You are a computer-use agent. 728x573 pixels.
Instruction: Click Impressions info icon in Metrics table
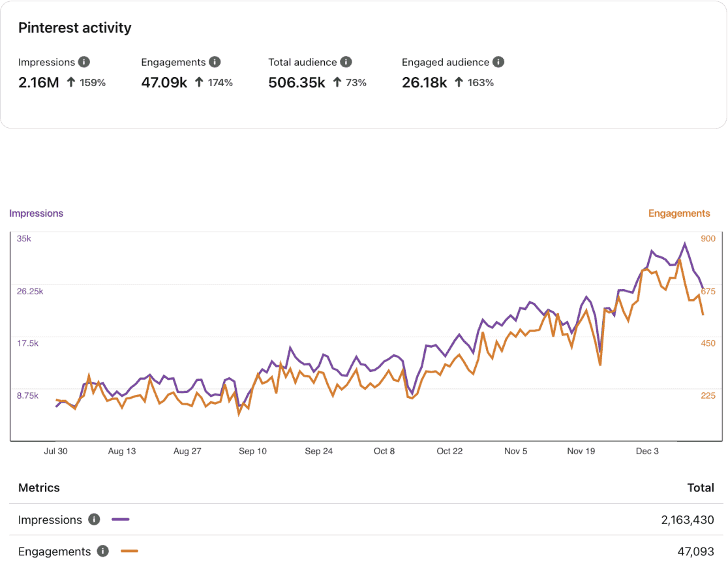click(x=94, y=519)
